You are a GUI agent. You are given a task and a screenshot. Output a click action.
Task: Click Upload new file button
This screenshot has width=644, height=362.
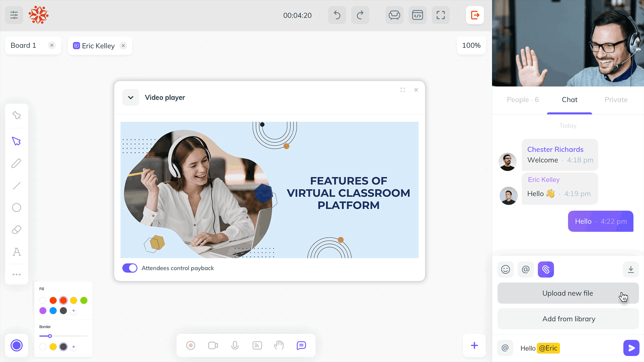point(568,293)
